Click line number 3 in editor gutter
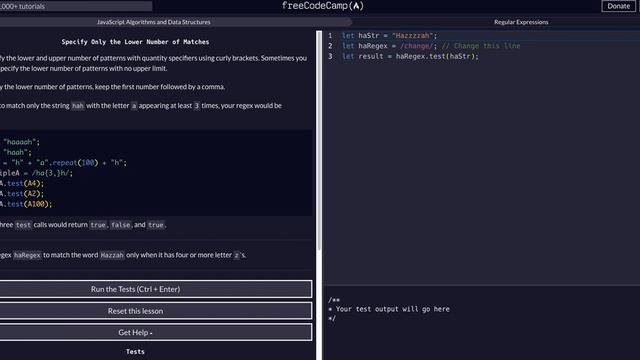The image size is (640, 360). pyautogui.click(x=330, y=56)
